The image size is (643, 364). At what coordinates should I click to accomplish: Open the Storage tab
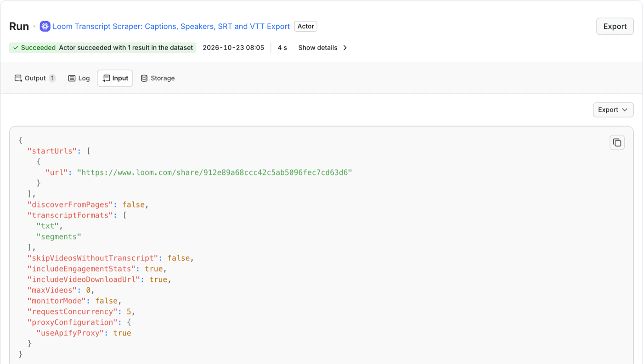coord(158,78)
